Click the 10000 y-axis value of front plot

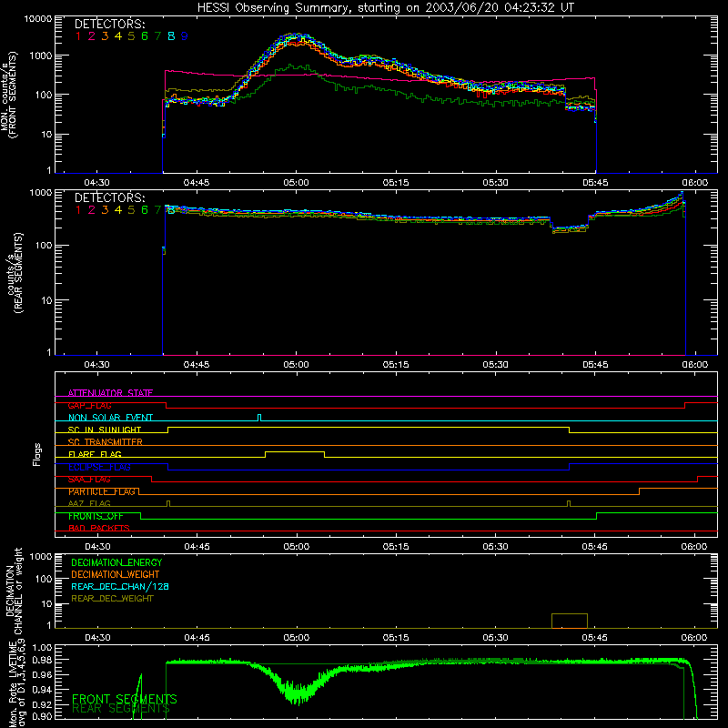coord(38,19)
